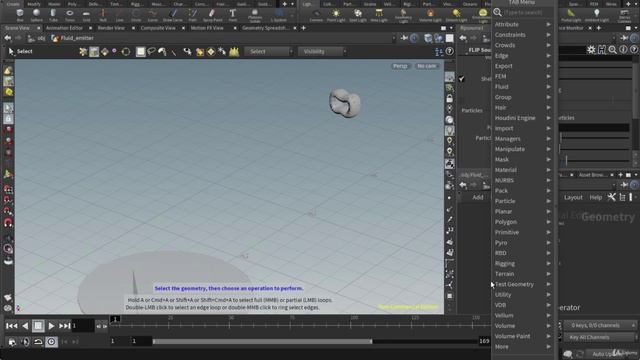Switch to the Animation Editor tab
640x360 pixels.
64,28
